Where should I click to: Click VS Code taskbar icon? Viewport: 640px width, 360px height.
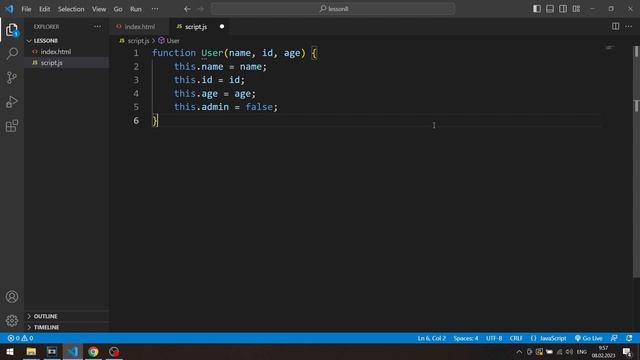tap(73, 351)
